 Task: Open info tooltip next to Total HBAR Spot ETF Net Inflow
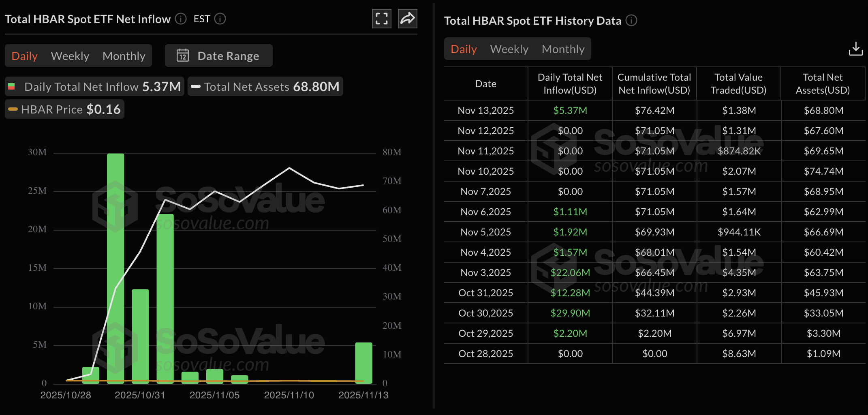[181, 19]
